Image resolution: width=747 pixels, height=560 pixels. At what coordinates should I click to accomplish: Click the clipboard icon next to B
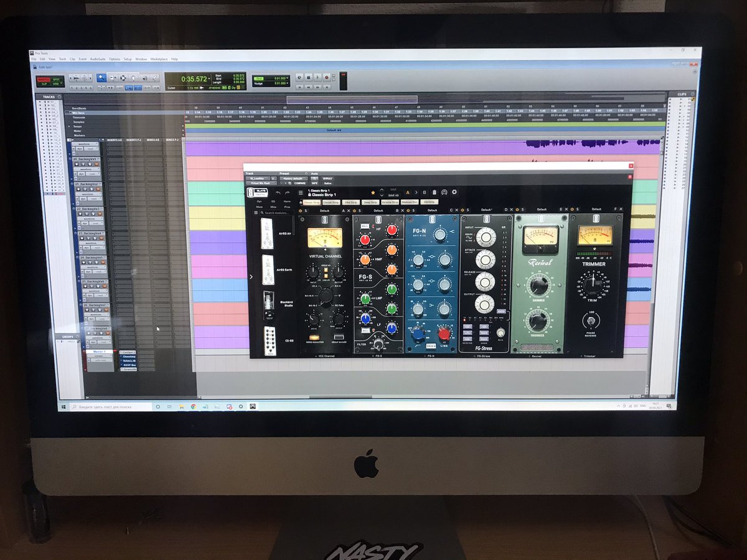[434, 192]
